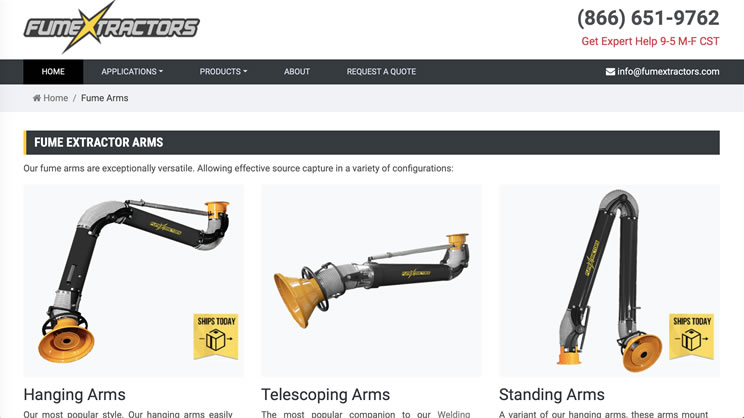Expand the Applications dropdown menu
744x418 pixels.
[x=132, y=72]
